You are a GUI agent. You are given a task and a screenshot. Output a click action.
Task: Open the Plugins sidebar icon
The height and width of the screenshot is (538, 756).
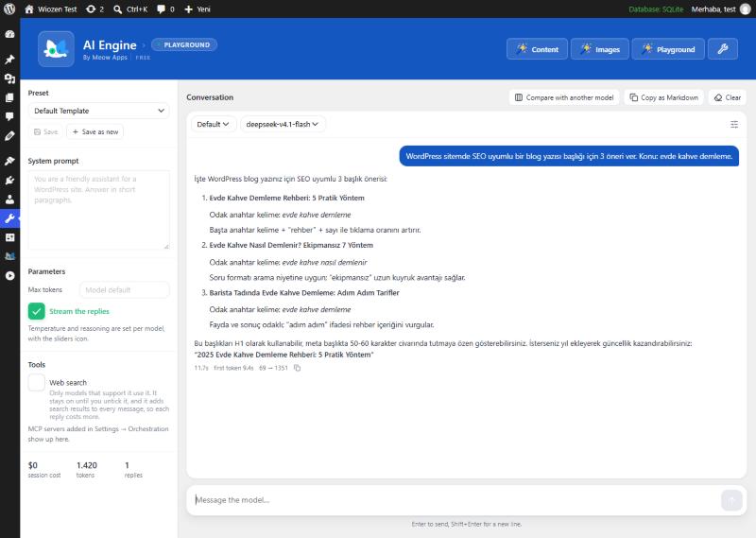[x=9, y=180]
